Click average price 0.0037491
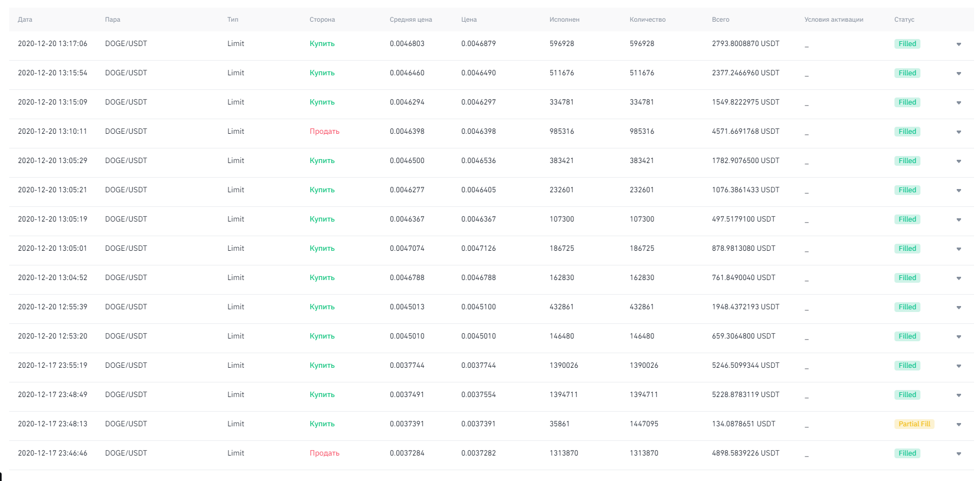Image resolution: width=980 pixels, height=481 pixels. point(407,395)
